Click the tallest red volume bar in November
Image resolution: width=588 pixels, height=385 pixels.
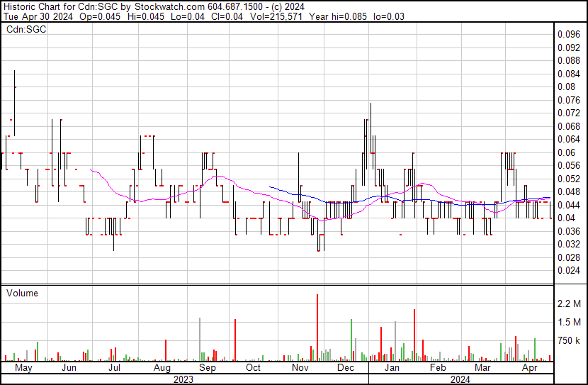pyautogui.click(x=317, y=328)
